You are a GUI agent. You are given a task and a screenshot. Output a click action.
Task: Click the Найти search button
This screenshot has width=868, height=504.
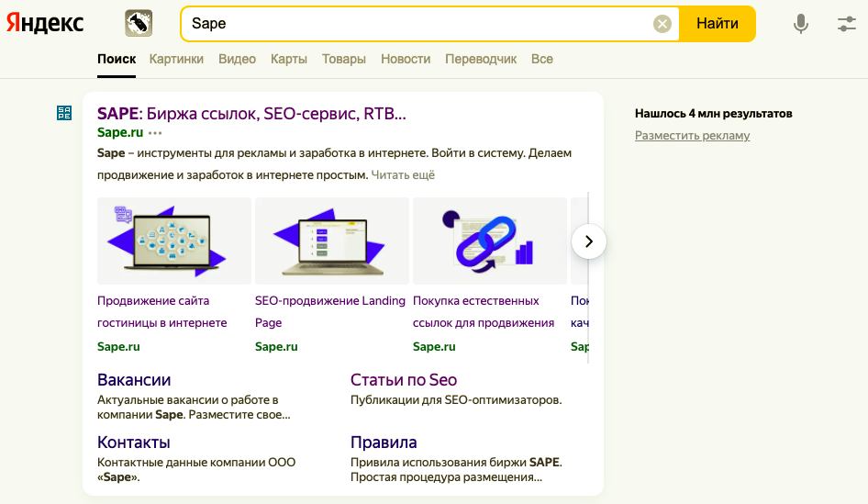pyautogui.click(x=718, y=24)
